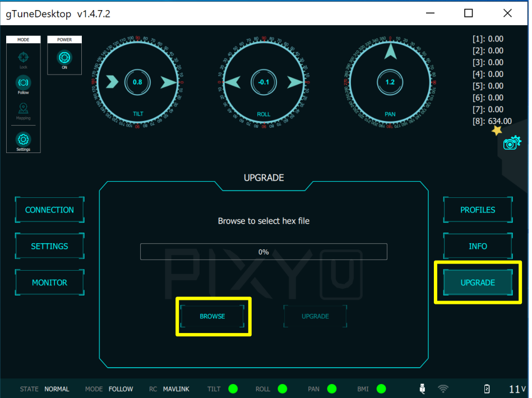Select the Lock mode icon
Viewport: 532px width, 398px height.
(x=23, y=57)
